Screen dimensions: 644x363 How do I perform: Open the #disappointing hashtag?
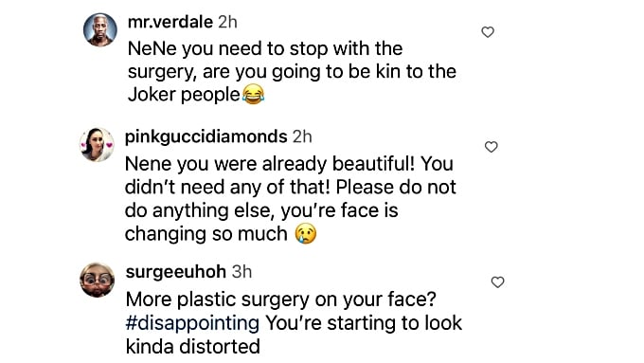[192, 323]
